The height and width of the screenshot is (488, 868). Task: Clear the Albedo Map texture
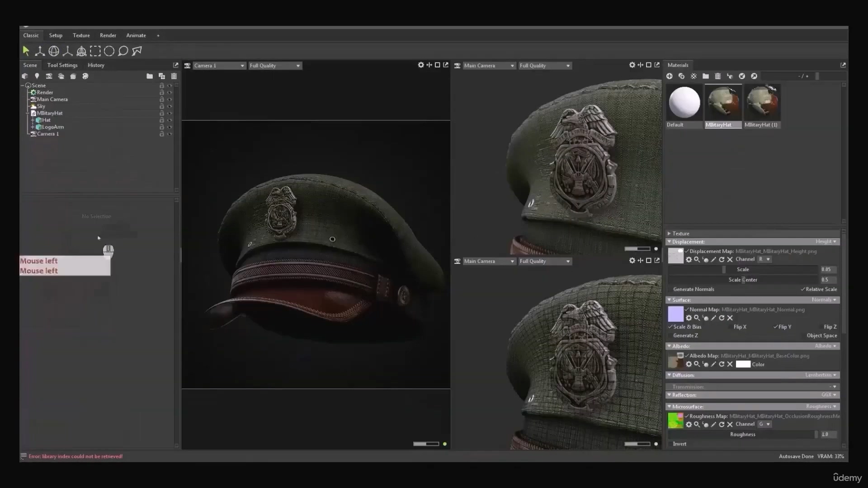(x=730, y=364)
